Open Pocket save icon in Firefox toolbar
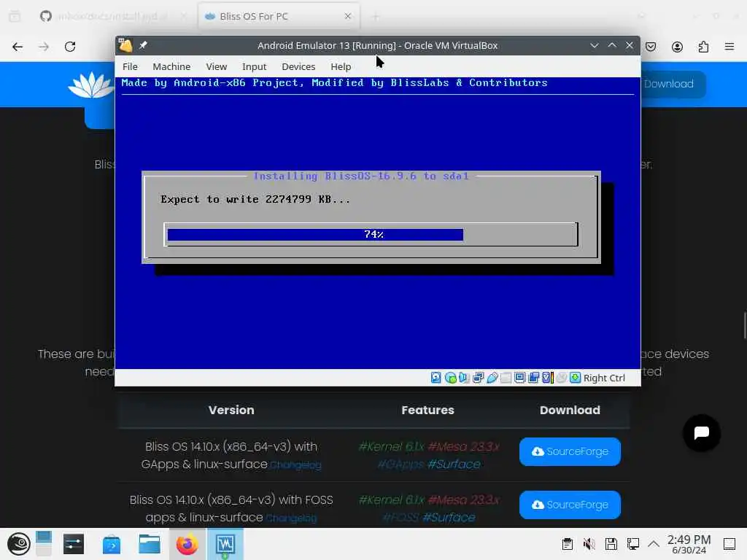This screenshot has width=747, height=560. [651, 47]
